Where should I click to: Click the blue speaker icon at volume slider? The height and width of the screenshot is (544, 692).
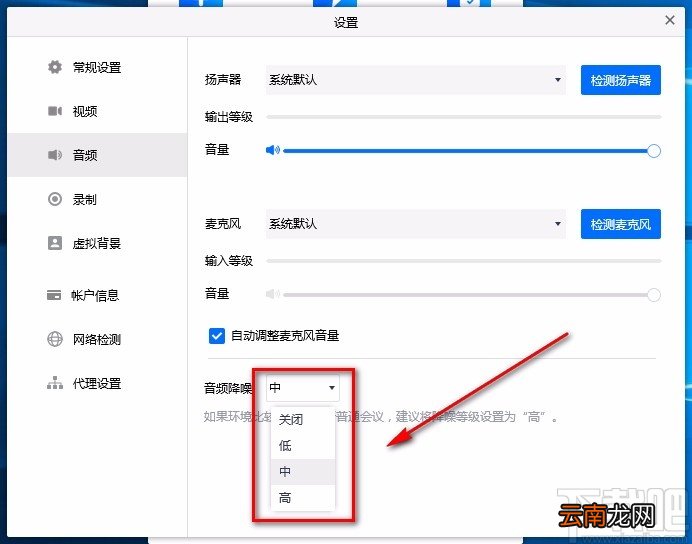(x=273, y=150)
